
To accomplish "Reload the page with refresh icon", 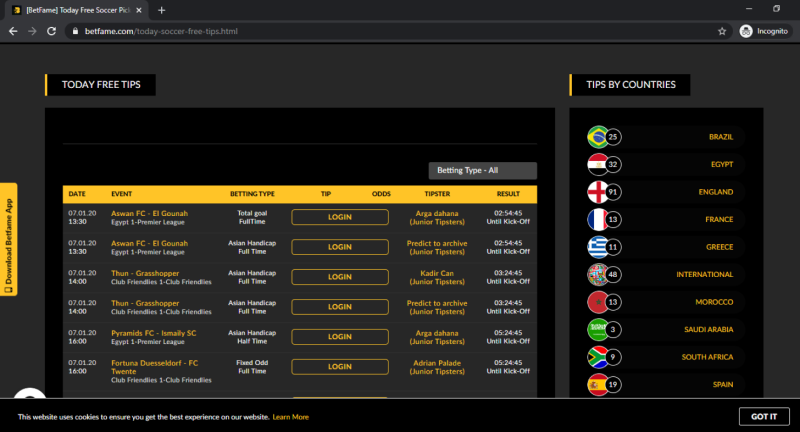I will tap(52, 31).
